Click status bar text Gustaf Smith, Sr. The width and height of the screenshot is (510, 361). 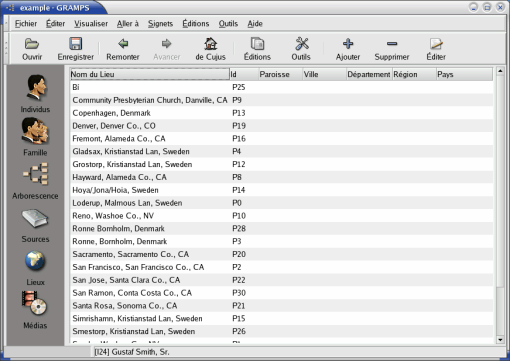pos(140,352)
